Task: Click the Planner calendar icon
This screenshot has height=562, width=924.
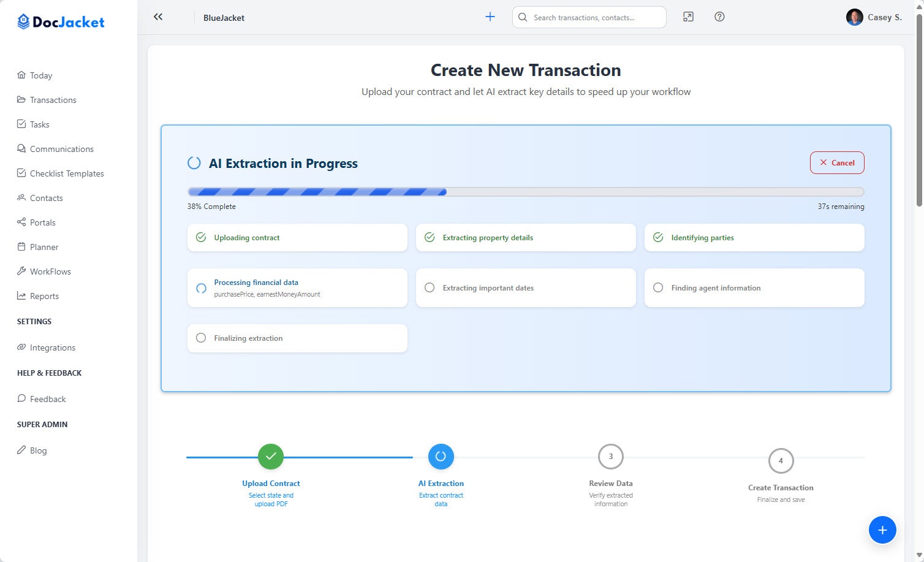Action: (x=21, y=246)
